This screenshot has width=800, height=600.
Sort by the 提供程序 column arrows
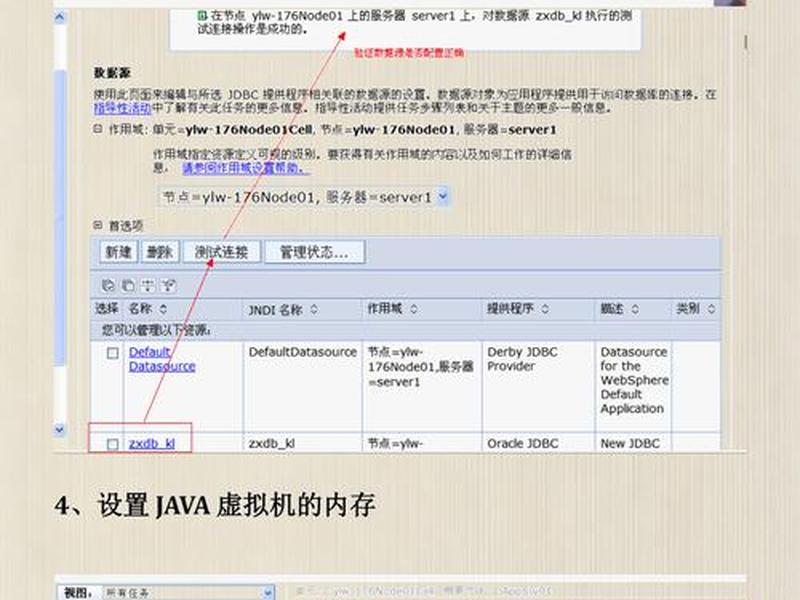[545, 309]
